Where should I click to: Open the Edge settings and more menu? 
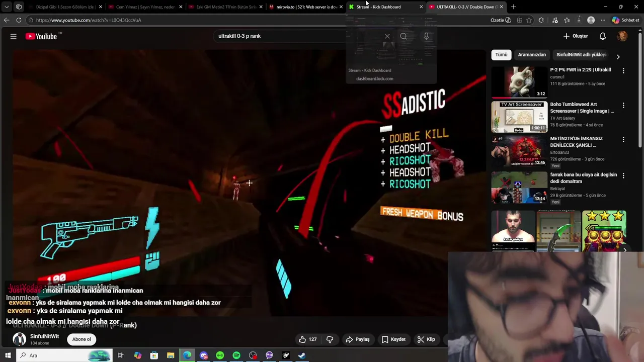pos(603,20)
